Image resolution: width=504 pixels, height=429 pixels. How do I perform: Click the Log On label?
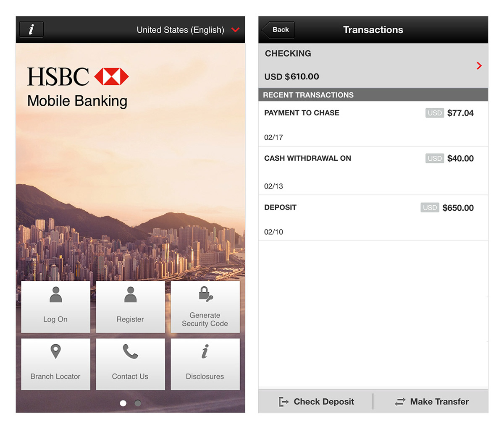tap(55, 319)
